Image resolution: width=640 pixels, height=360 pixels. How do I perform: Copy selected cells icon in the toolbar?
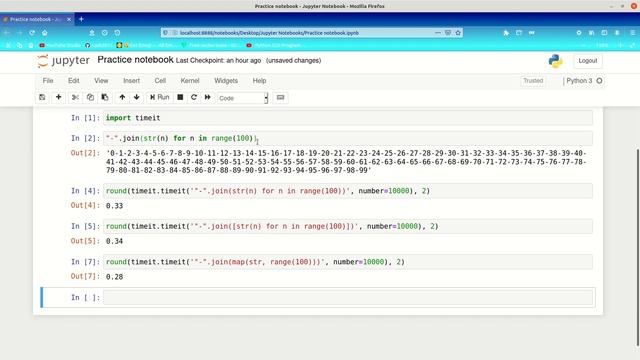[x=90, y=98]
